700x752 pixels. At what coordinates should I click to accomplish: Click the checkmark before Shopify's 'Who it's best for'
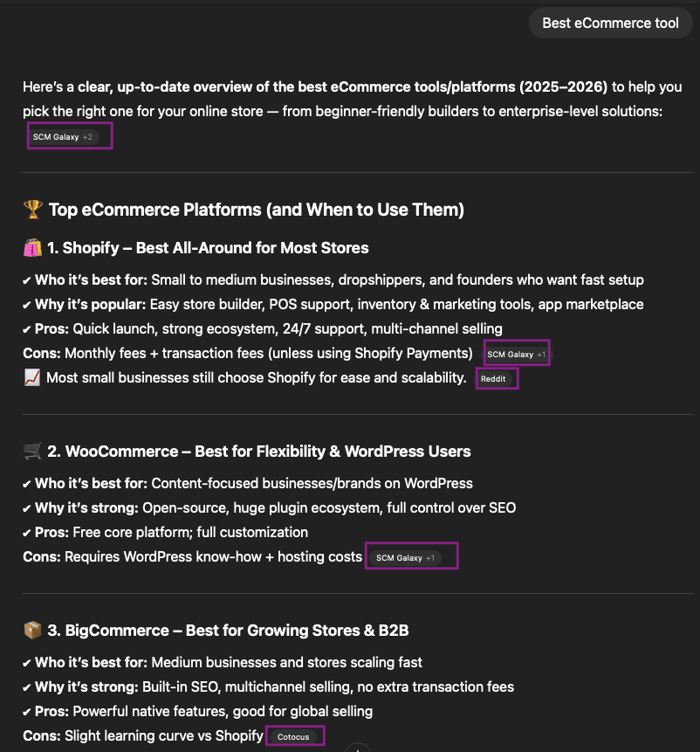coord(27,280)
